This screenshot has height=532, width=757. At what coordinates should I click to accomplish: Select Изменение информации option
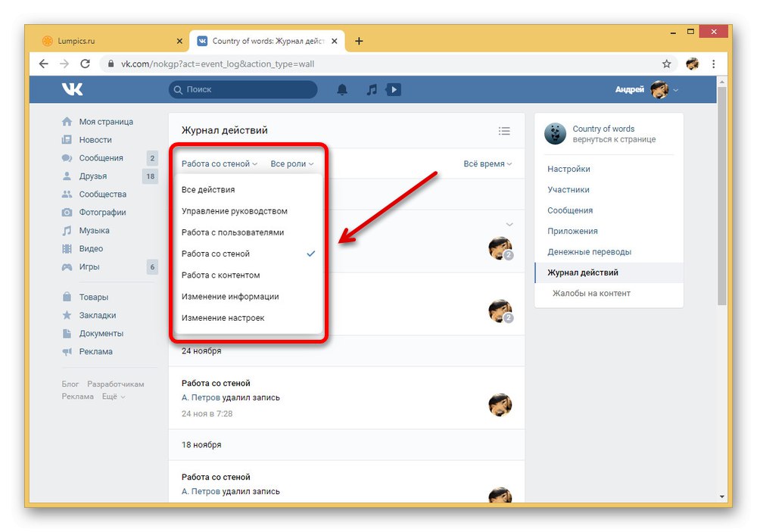[x=248, y=297]
